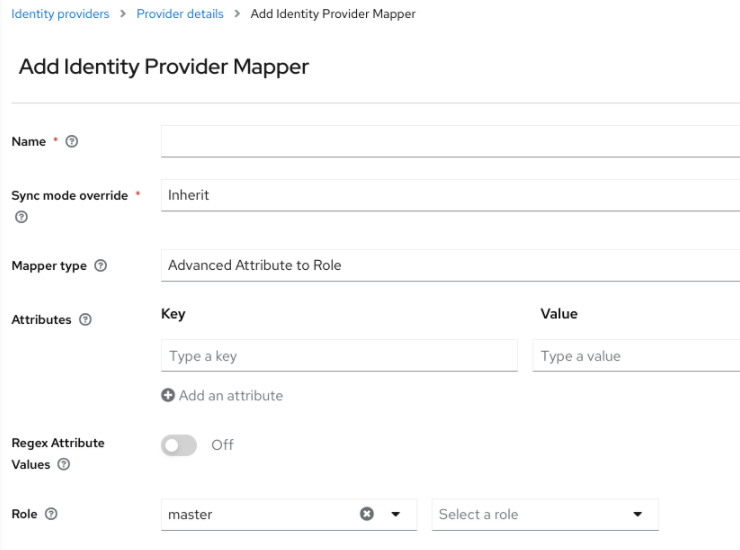Click the plus icon for Add an attribute

click(168, 395)
